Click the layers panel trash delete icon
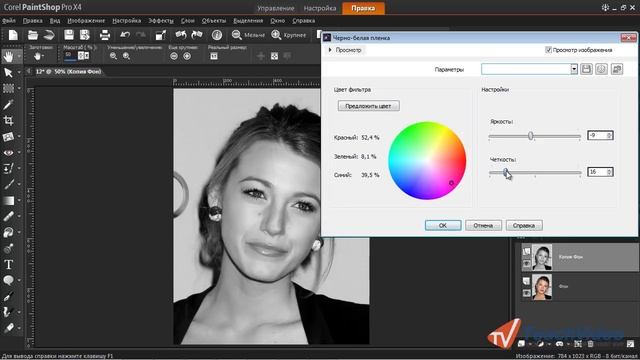Viewport: 640px width, 360px height. tap(590, 344)
